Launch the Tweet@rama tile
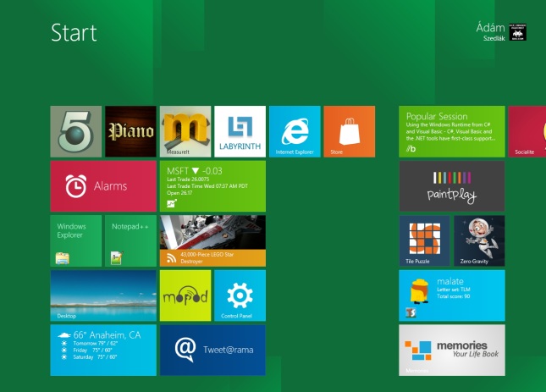Image resolution: width=546 pixels, height=392 pixels. click(x=212, y=351)
